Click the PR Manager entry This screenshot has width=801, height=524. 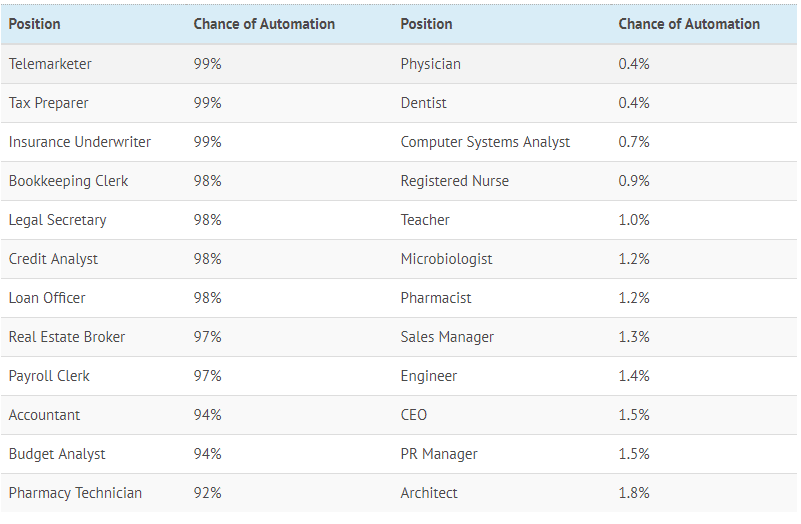coord(439,454)
